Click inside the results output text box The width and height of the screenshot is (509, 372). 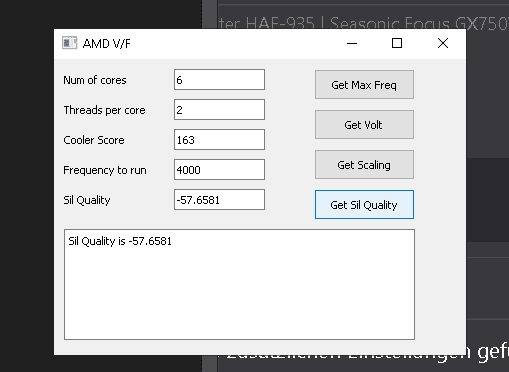point(239,284)
